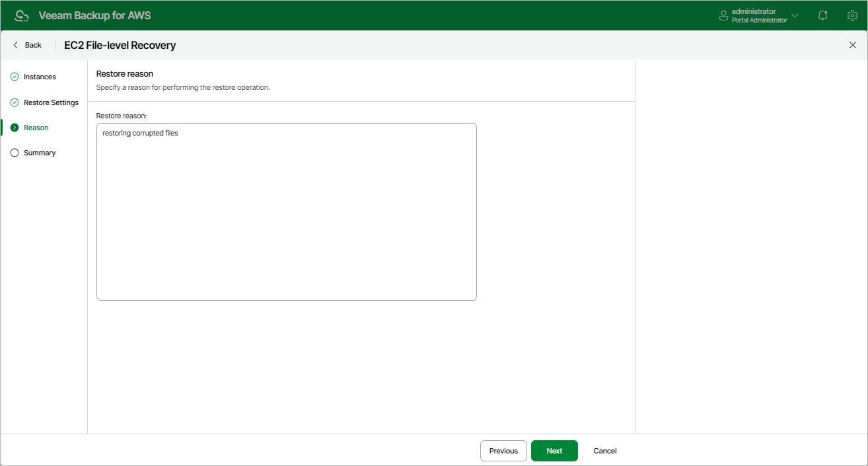The width and height of the screenshot is (868, 466).
Task: Click the Reason current-step arrow icon
Action: [15, 128]
